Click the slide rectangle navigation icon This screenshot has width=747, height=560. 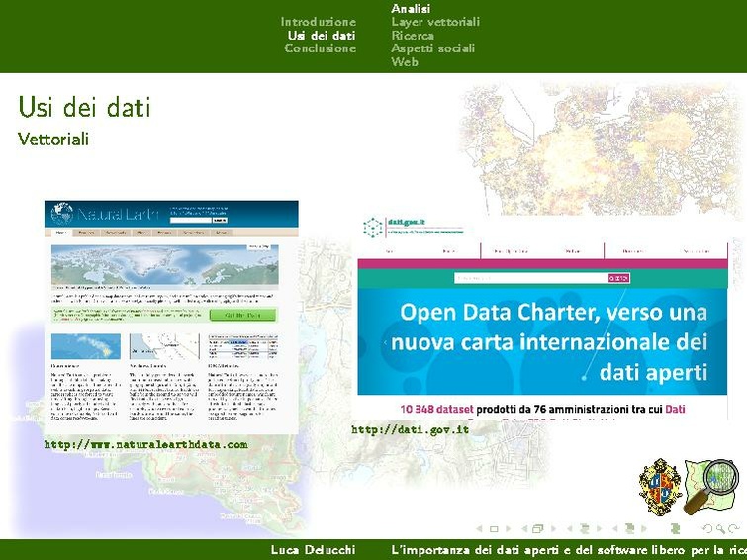coord(494,529)
